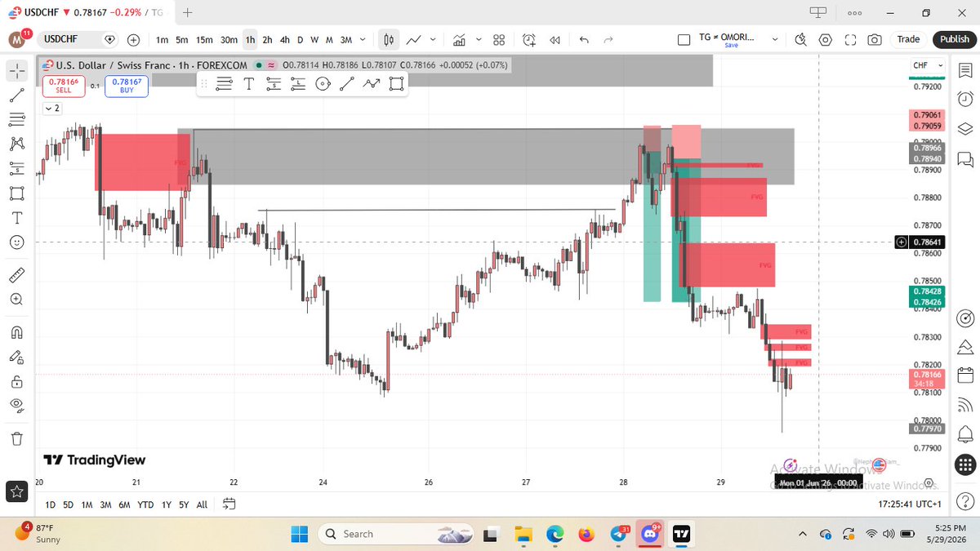
Task: Open the patterns drawing tool group
Action: click(16, 144)
